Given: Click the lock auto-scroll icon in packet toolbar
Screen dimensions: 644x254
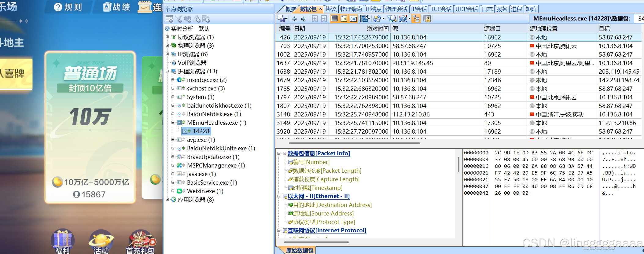Looking at the screenshot, I should [x=427, y=19].
